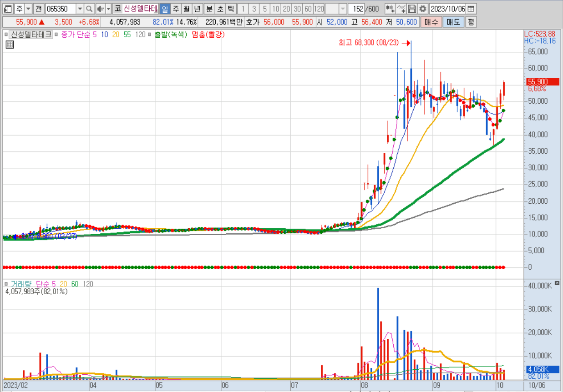Click the stock name field 신성델타테
The image size is (563, 392).
[x=141, y=9]
